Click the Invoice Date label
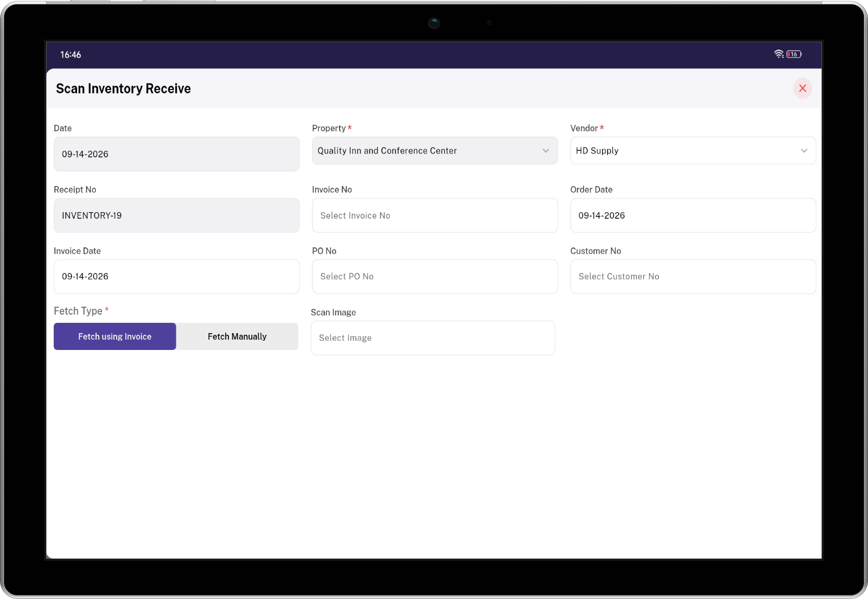The width and height of the screenshot is (868, 599). 77,251
